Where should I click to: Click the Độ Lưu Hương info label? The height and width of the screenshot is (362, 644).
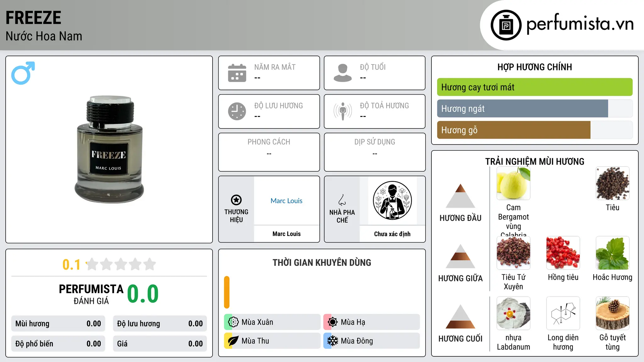279,106
